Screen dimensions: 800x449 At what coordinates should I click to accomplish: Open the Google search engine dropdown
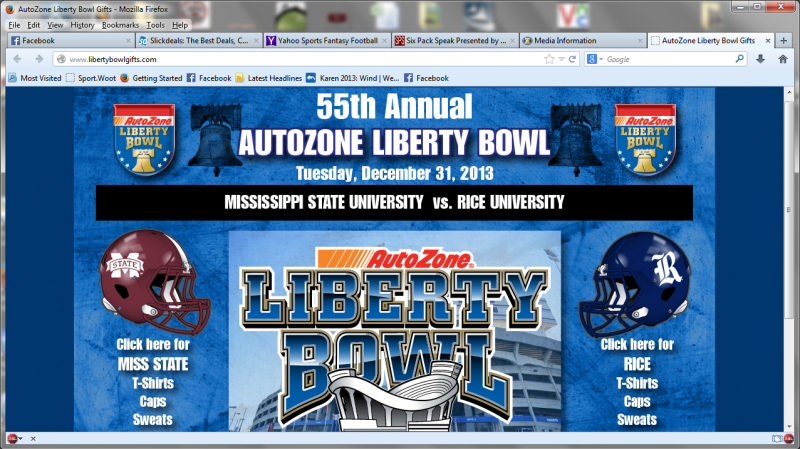tap(595, 59)
